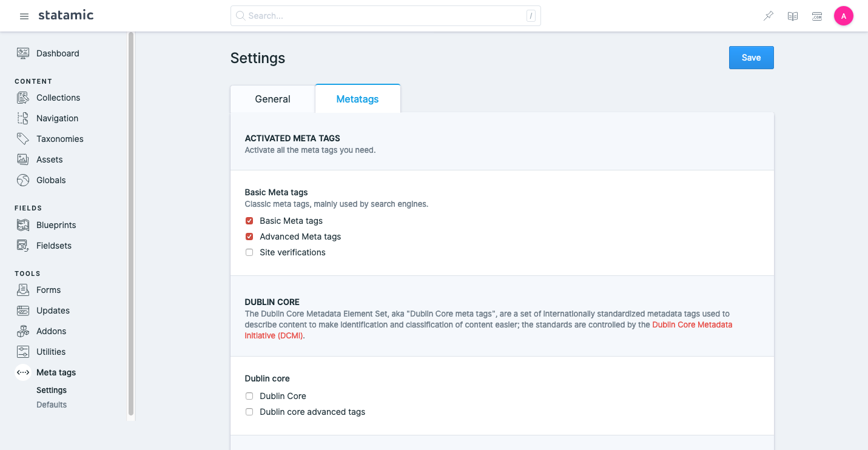
Task: Click the Assets image icon
Action: [23, 160]
